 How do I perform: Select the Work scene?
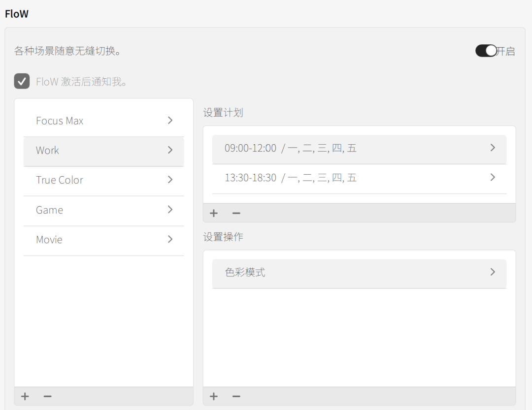tap(48, 151)
